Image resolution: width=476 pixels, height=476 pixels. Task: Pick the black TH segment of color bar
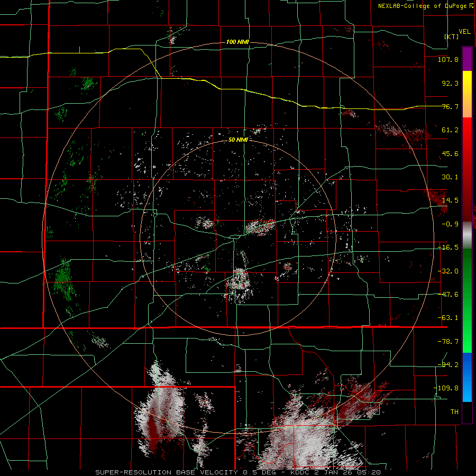pyautogui.click(x=467, y=413)
